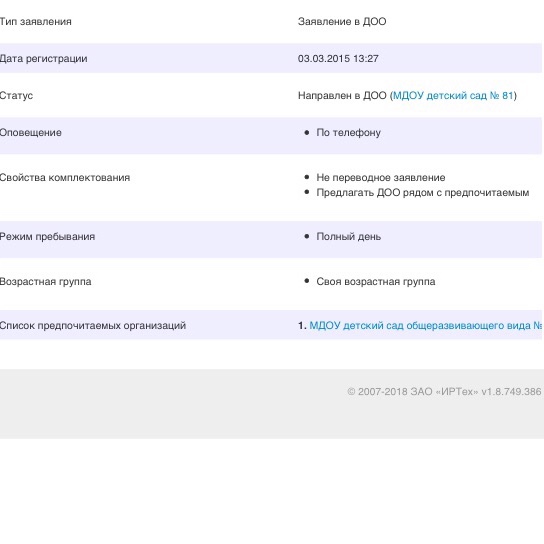This screenshot has width=544, height=544.
Task: Select the По телефону list item
Action: (x=348, y=133)
